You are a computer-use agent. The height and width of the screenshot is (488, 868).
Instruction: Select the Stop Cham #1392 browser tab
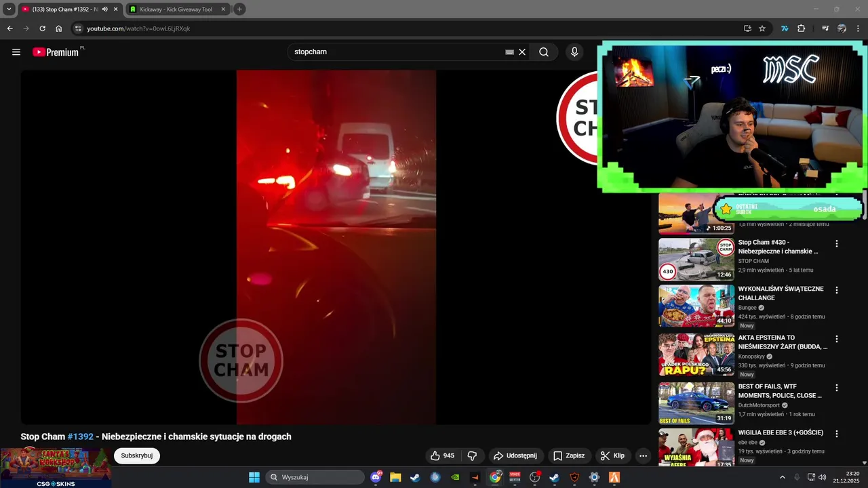[x=64, y=9]
